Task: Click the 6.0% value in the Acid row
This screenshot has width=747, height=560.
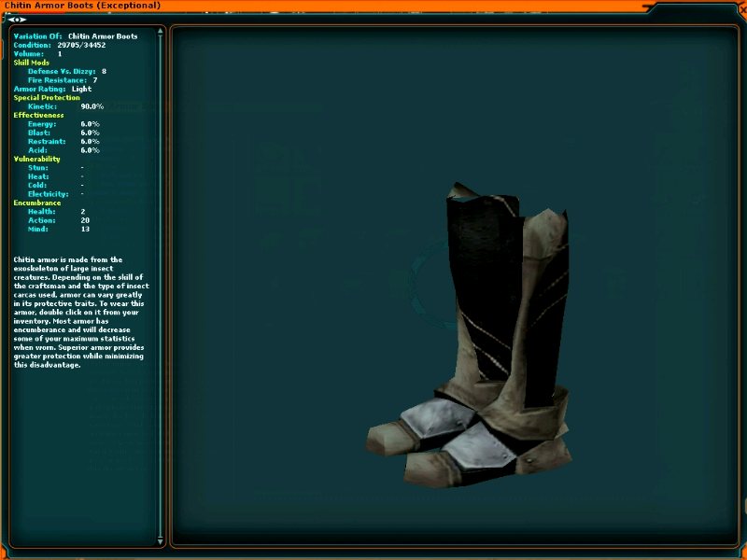Action: (90, 150)
